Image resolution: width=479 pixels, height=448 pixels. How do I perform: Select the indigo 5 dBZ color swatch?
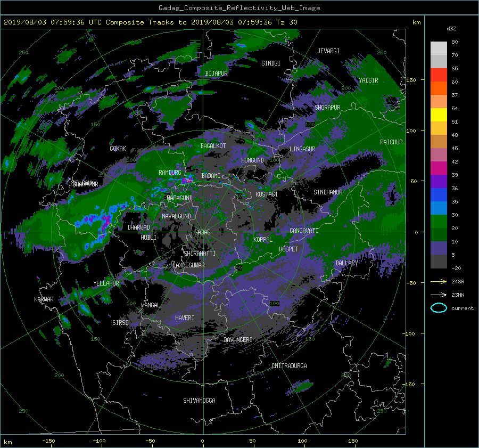click(x=439, y=248)
